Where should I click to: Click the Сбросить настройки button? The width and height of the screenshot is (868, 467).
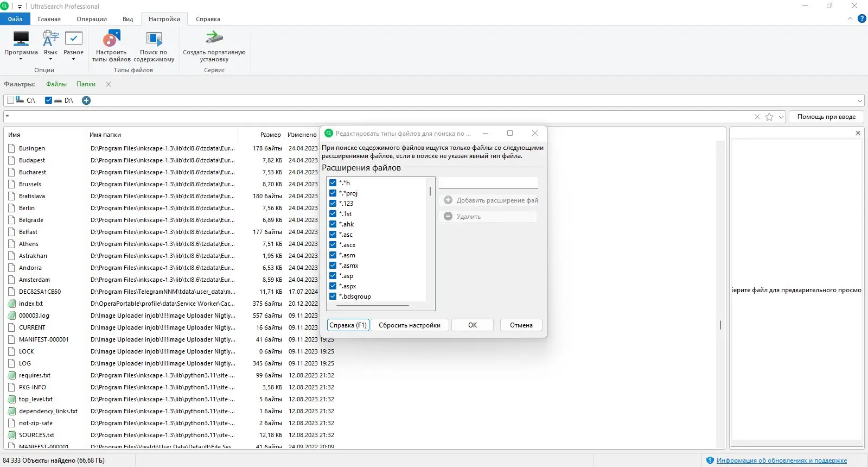(x=410, y=325)
